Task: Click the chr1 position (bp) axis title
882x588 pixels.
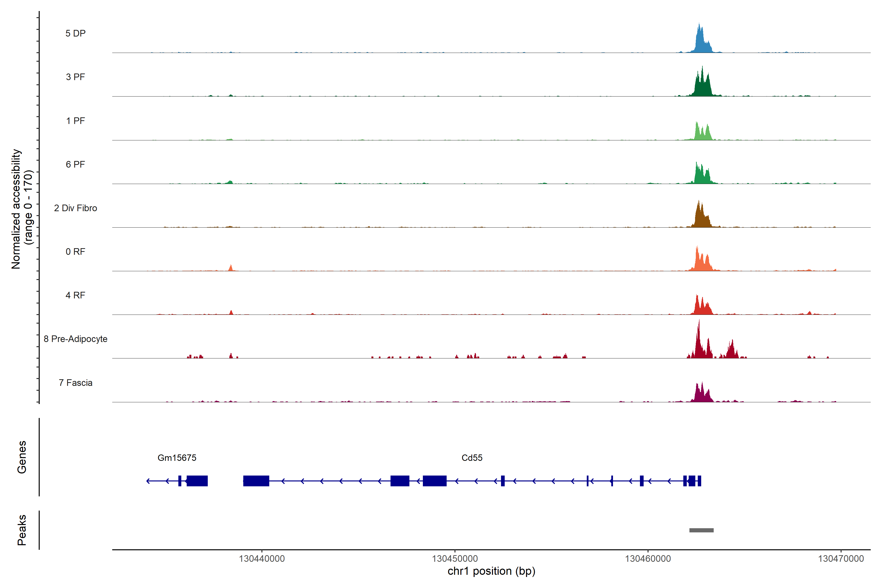Action: pyautogui.click(x=491, y=571)
